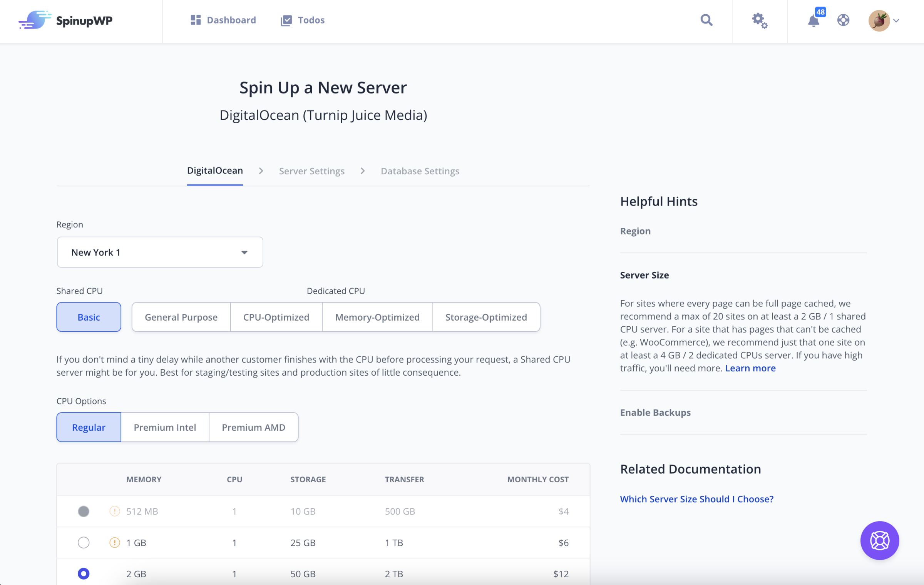Switch to Server Settings tab
This screenshot has height=585, width=924.
pyautogui.click(x=311, y=170)
